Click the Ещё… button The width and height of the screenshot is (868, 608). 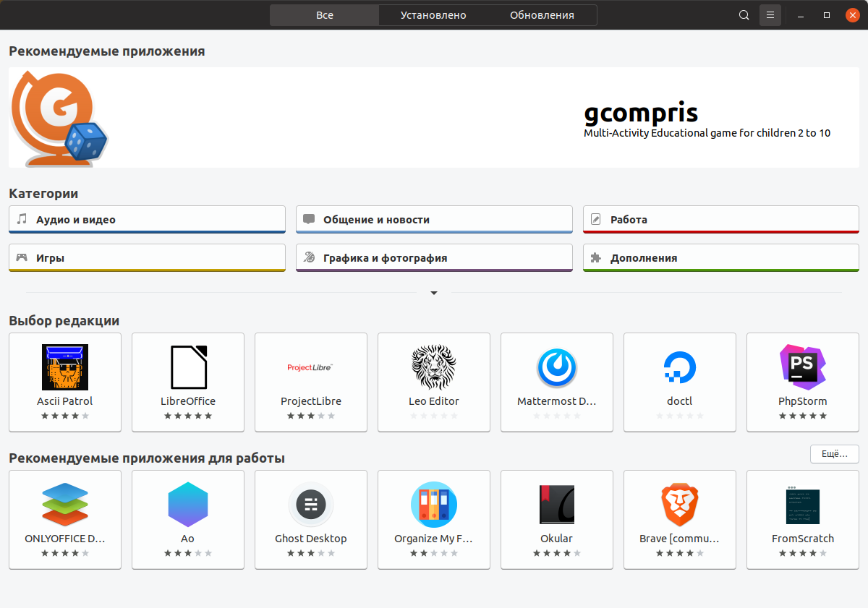coord(835,454)
